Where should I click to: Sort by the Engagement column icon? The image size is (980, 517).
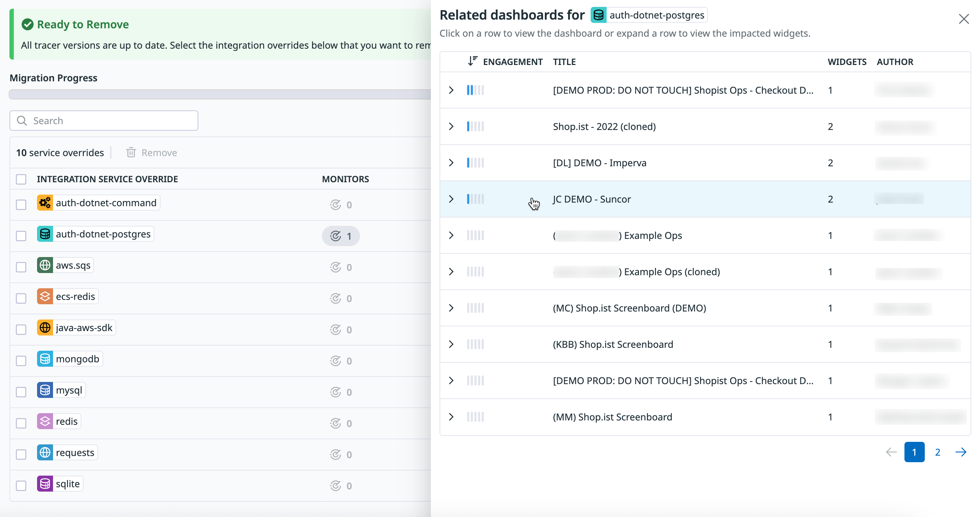pos(473,61)
